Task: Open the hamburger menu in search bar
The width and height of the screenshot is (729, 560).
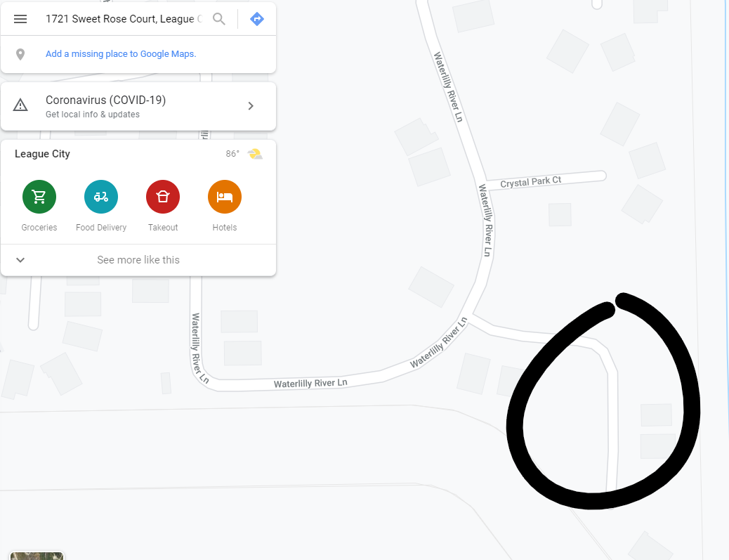Action: click(x=20, y=19)
